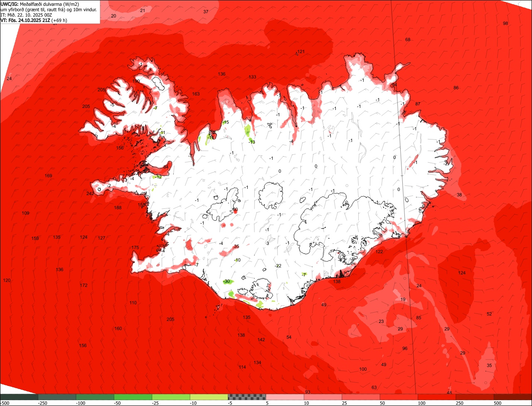Click the map value 38
Screen dimensions: 532x406
[x=459, y=195]
